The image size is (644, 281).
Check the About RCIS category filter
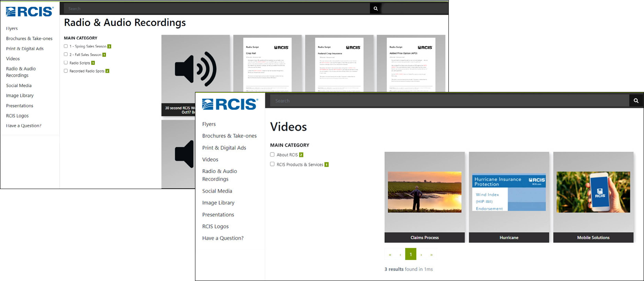272,155
